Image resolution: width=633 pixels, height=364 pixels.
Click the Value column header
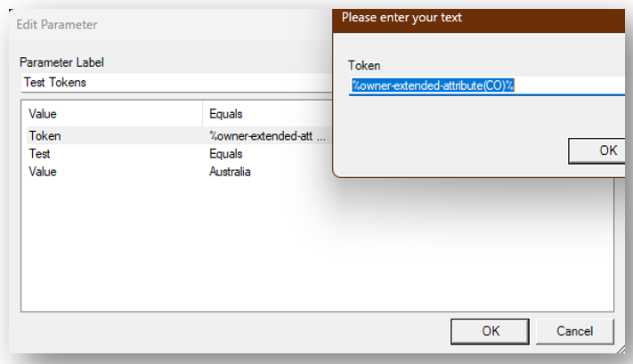click(x=43, y=114)
